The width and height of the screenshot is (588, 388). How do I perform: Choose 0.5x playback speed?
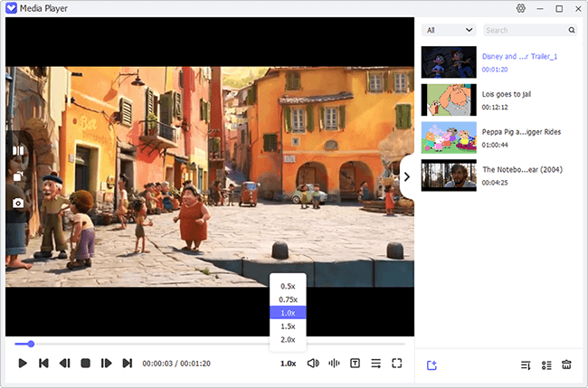pyautogui.click(x=288, y=287)
